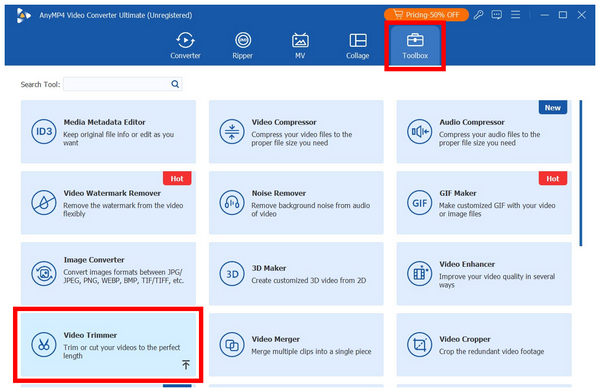
Task: Switch to the Collage tab
Action: (357, 46)
